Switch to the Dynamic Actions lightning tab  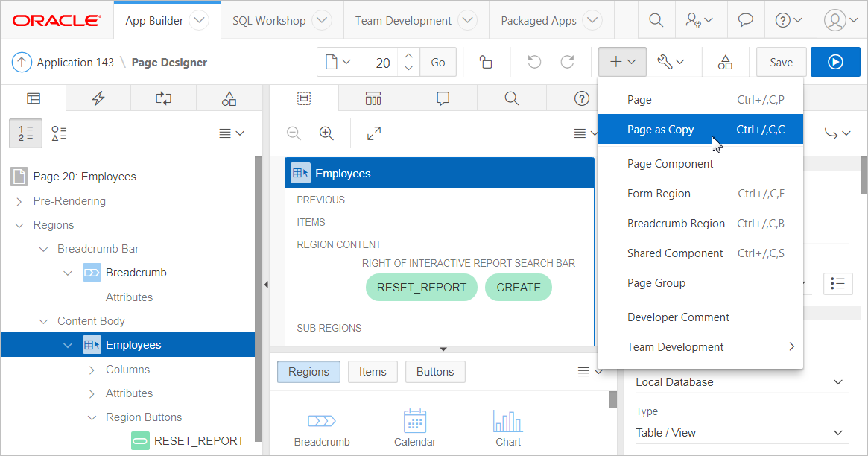coord(98,98)
